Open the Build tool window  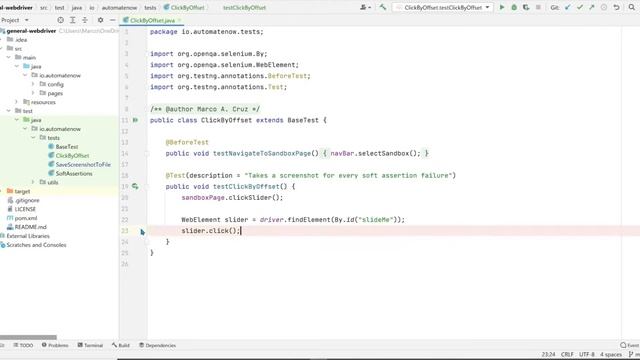pos(121,345)
